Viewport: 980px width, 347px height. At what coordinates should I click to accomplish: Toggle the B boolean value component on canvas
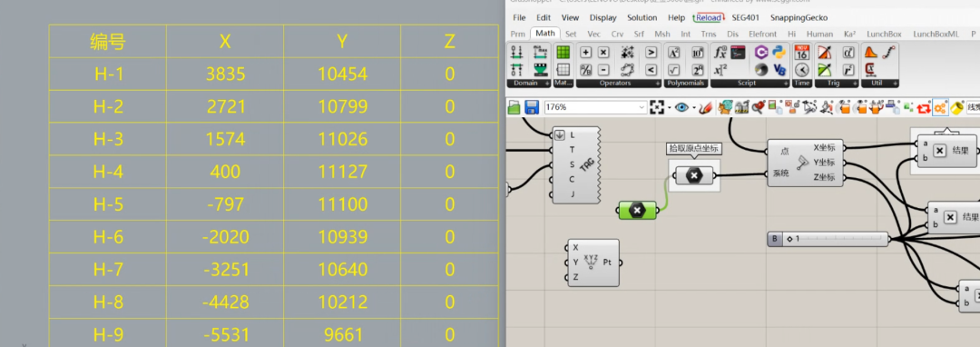[x=775, y=238]
